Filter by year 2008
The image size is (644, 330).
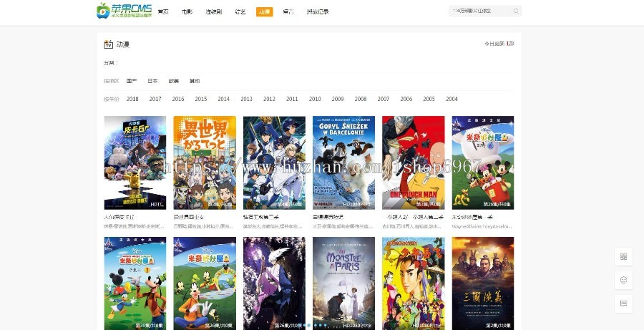click(x=361, y=99)
